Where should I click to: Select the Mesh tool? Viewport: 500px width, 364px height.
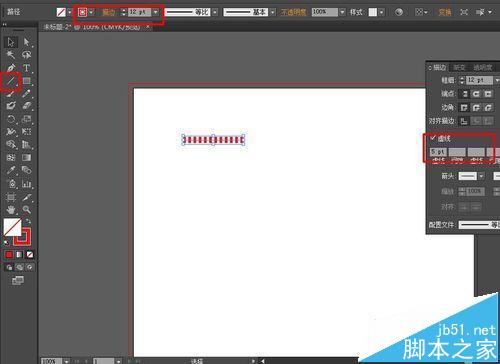pos(11,157)
